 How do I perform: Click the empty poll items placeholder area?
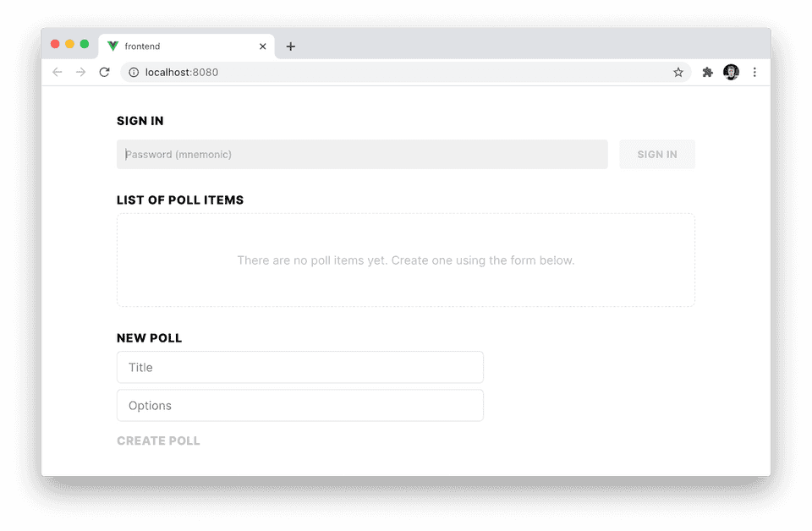(x=405, y=260)
